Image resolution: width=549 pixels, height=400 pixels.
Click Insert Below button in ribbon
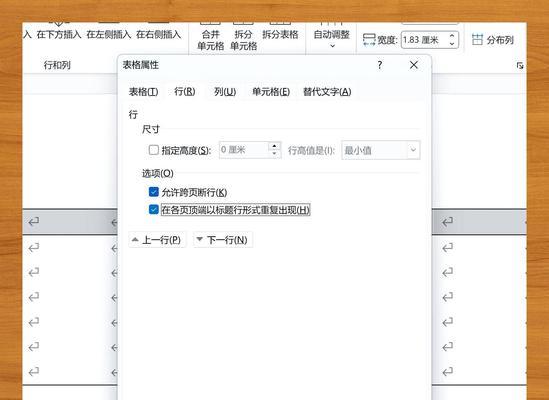[x=59, y=34]
